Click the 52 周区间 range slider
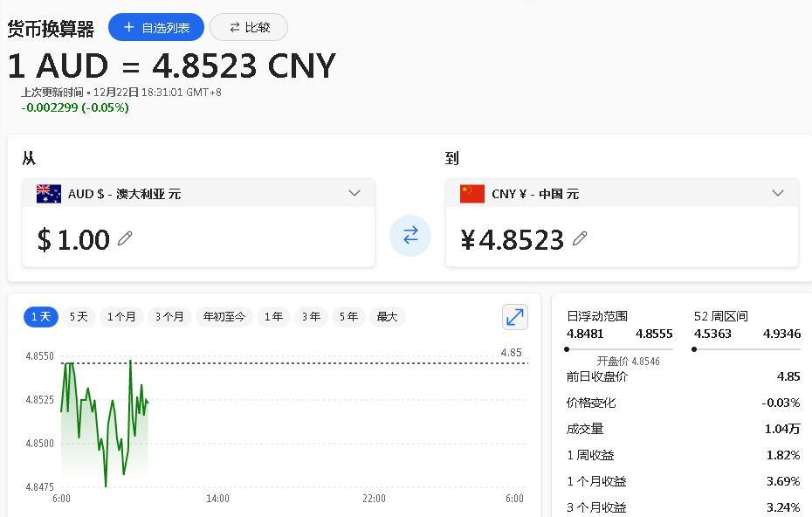The image size is (812, 517). coord(747,349)
